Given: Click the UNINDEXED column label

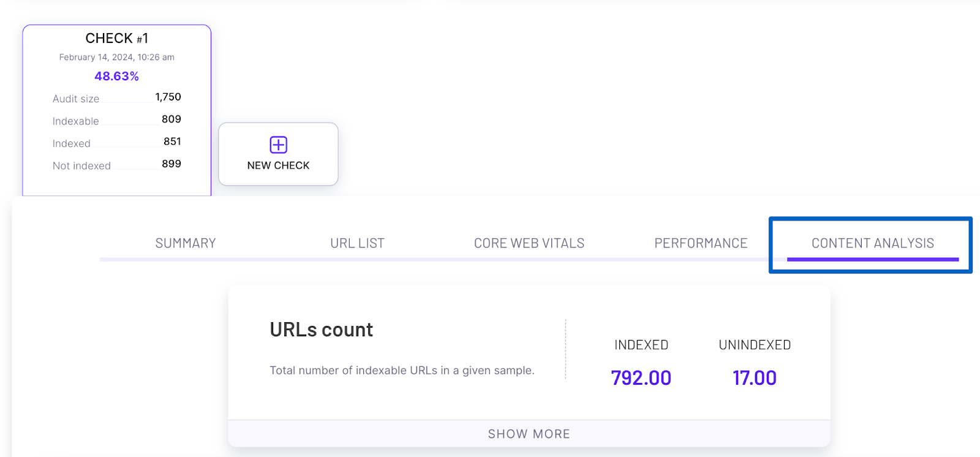Looking at the screenshot, I should [754, 345].
